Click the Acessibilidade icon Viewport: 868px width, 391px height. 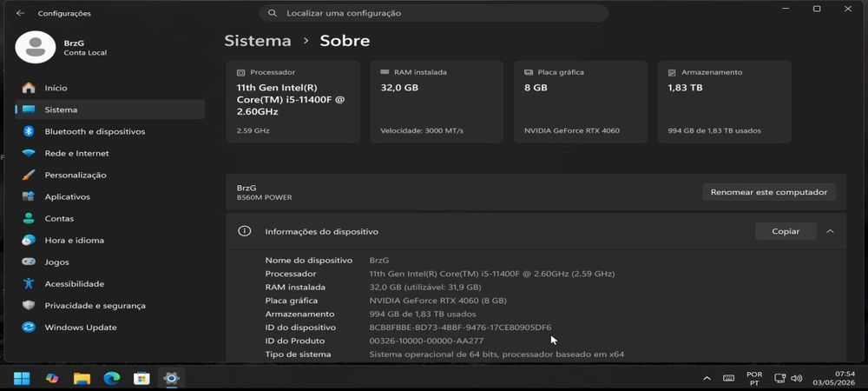[x=29, y=283]
